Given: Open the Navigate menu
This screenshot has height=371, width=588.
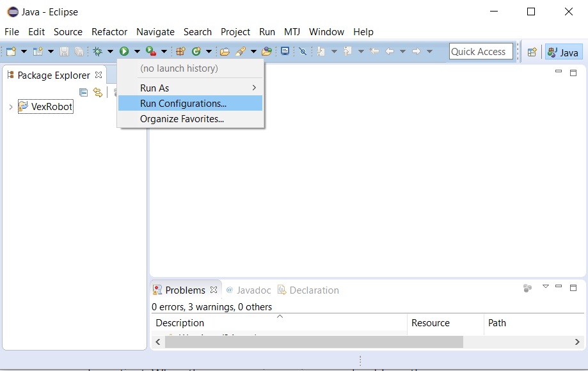Looking at the screenshot, I should click(x=155, y=32).
